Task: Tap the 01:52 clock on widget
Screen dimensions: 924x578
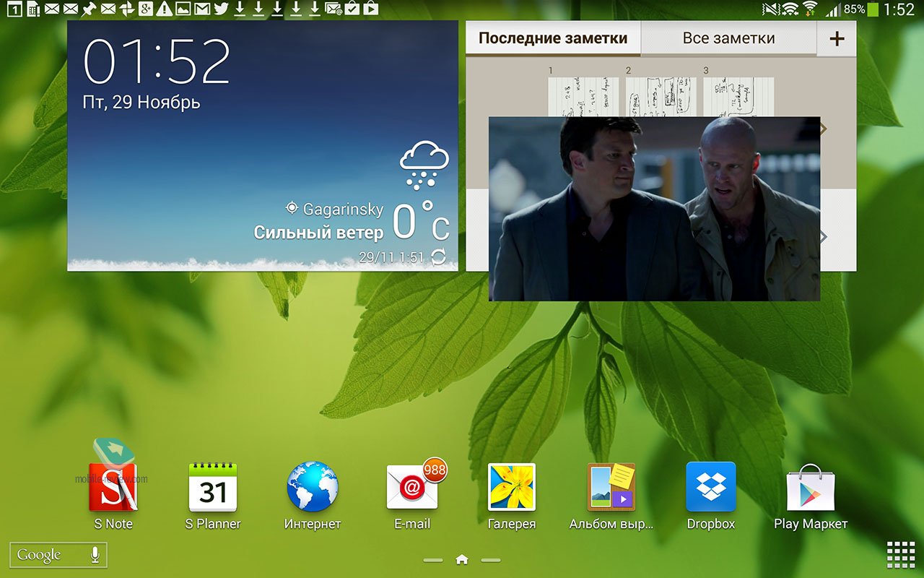Action: [157, 61]
